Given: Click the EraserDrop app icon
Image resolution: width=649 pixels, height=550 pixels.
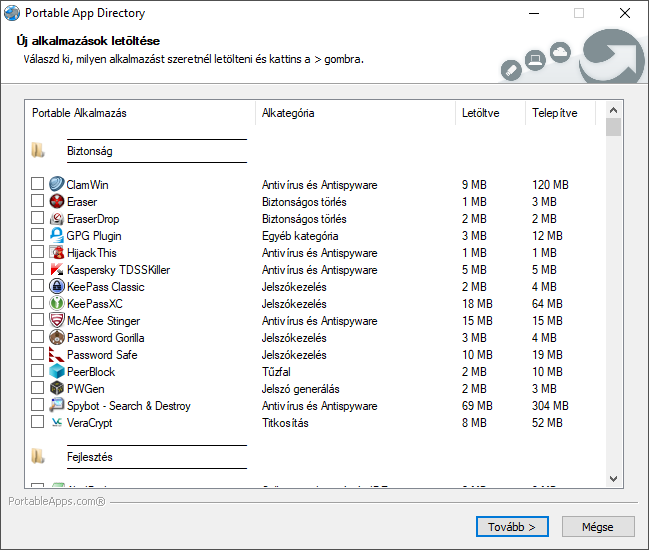Looking at the screenshot, I should pos(57,218).
